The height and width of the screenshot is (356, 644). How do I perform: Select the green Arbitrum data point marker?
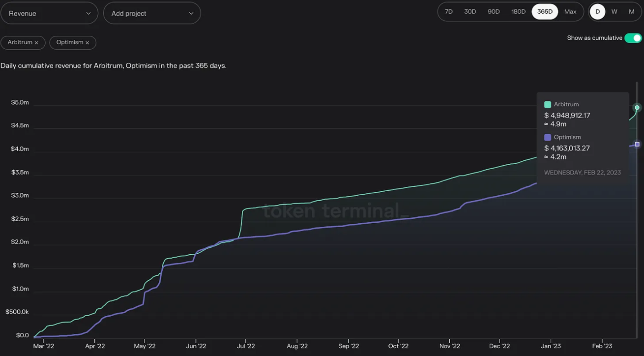pos(637,107)
